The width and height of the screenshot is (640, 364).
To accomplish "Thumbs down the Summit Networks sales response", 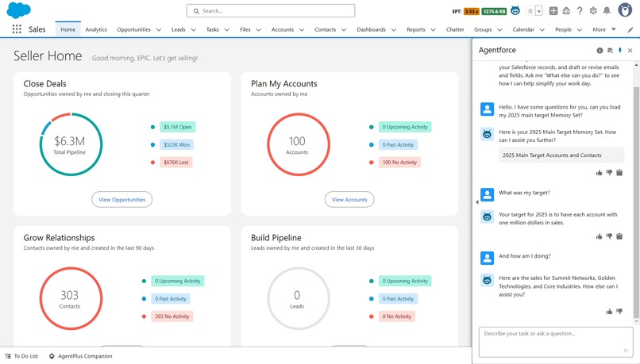I will point(619,312).
